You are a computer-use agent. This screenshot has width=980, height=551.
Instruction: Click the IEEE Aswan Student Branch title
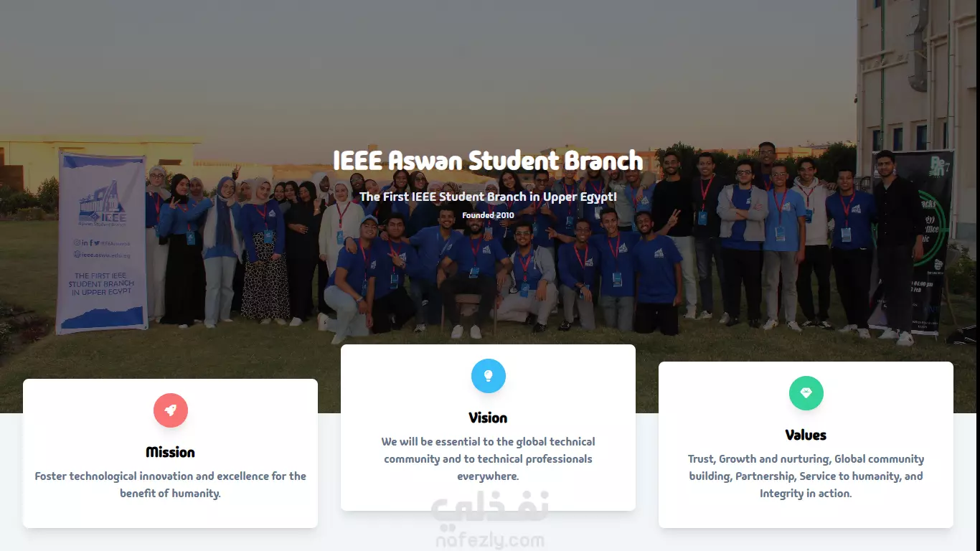click(488, 161)
